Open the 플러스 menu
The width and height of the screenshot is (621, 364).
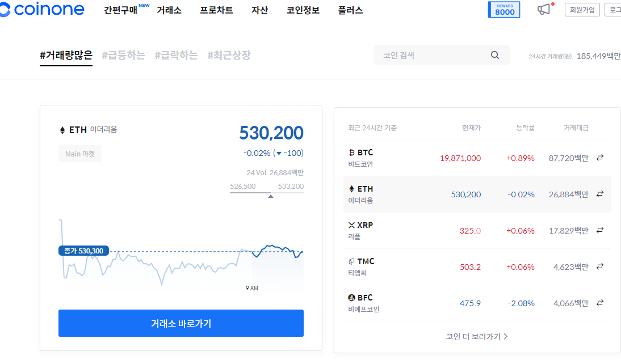(350, 10)
